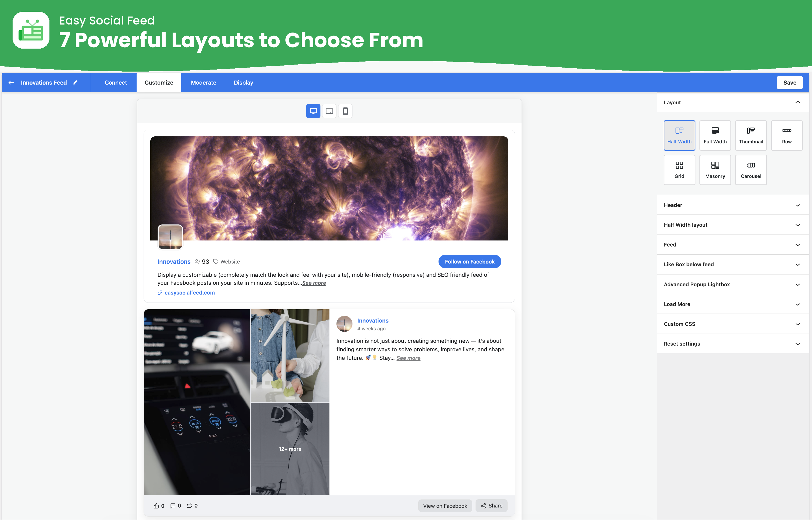Click See more in the post text

coord(408,358)
